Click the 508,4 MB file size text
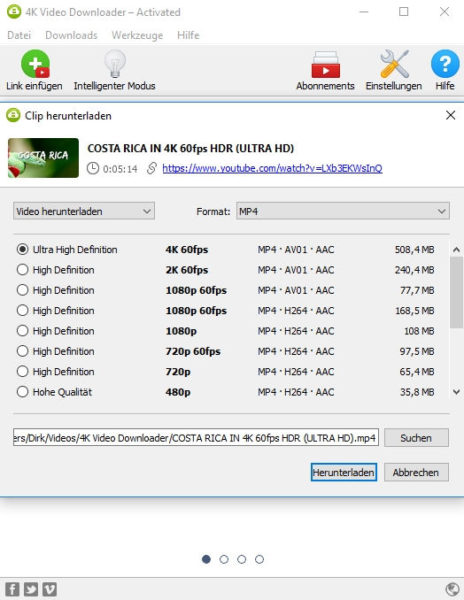Viewport: 464px width, 600px height. 415,249
